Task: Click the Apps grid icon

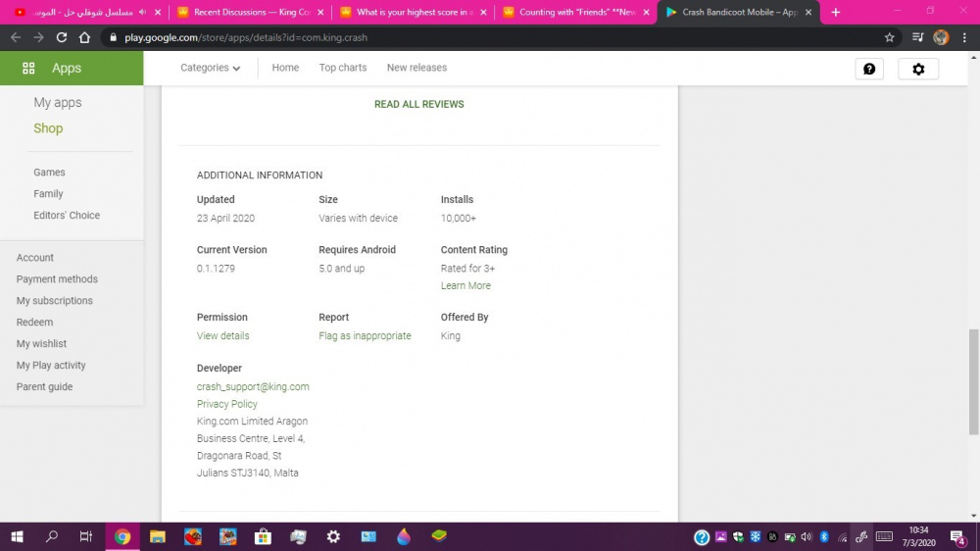Action: pos(28,69)
